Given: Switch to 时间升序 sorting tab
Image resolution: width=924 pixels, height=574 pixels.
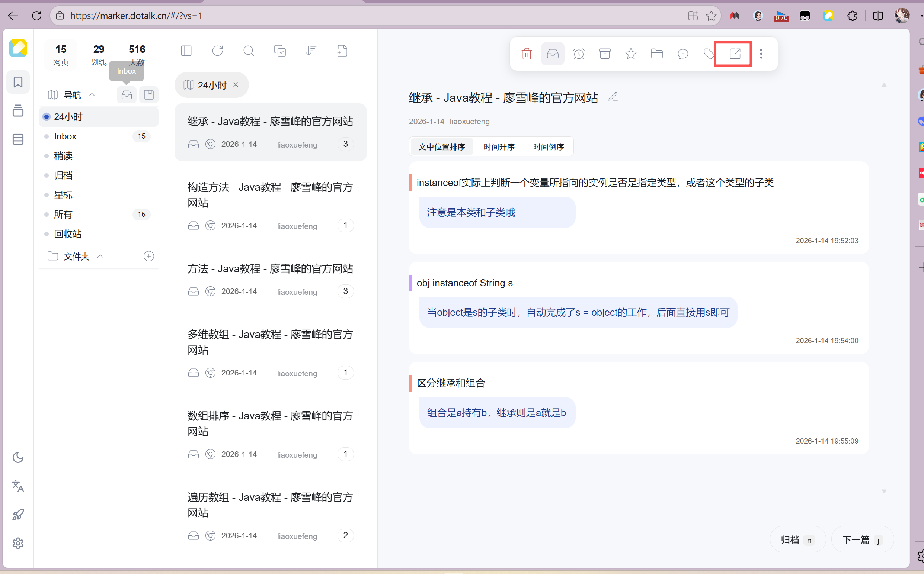Looking at the screenshot, I should tap(499, 147).
